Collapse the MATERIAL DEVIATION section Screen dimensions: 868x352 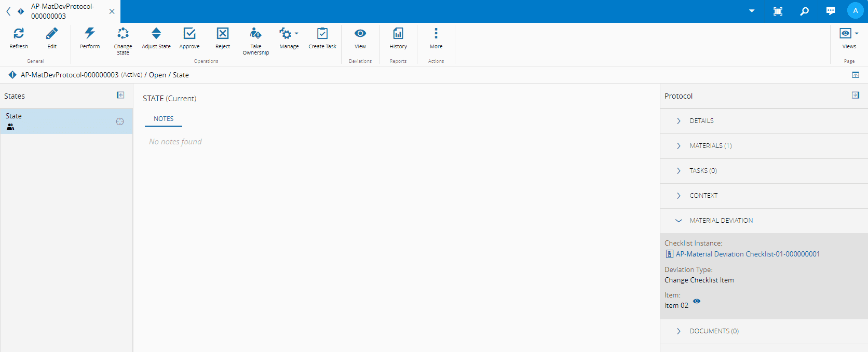(x=721, y=221)
